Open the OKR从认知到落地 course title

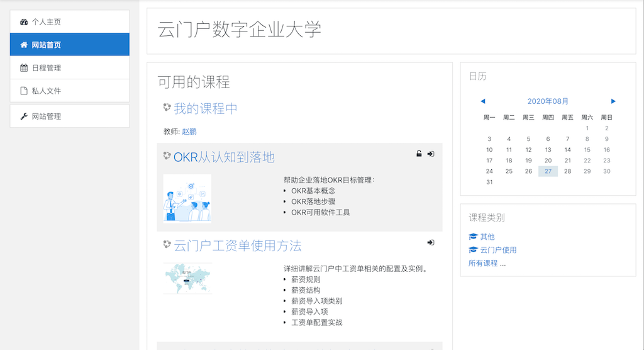point(224,157)
